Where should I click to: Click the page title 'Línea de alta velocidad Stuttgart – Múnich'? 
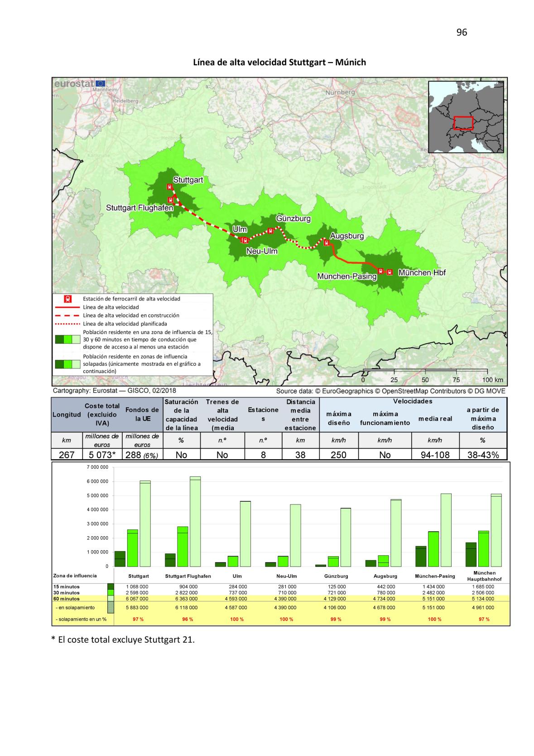click(279, 62)
